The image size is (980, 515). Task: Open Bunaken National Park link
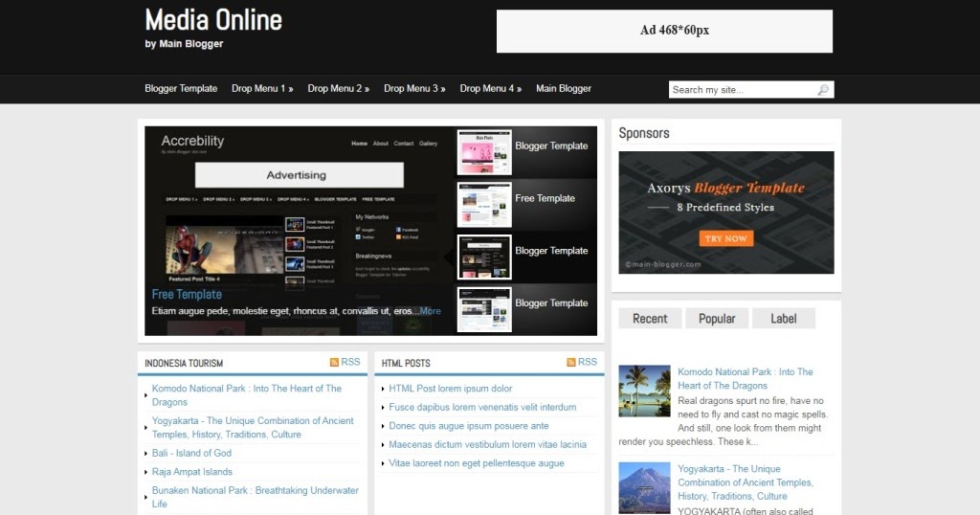[255, 497]
